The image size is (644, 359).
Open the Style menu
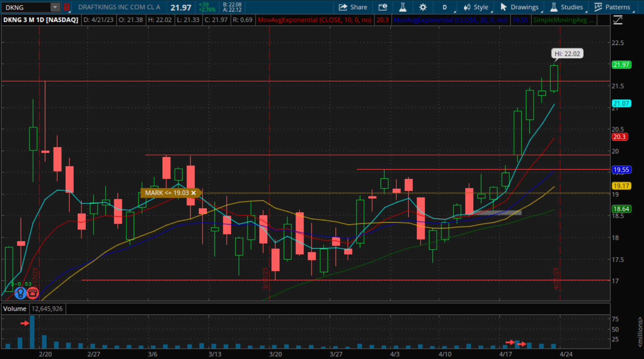476,7
